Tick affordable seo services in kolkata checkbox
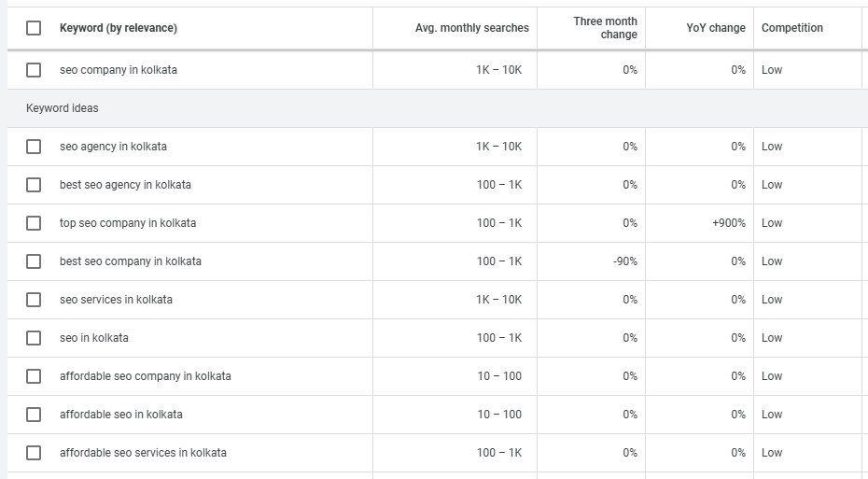Viewport: 868px width, 479px height. click(x=34, y=453)
